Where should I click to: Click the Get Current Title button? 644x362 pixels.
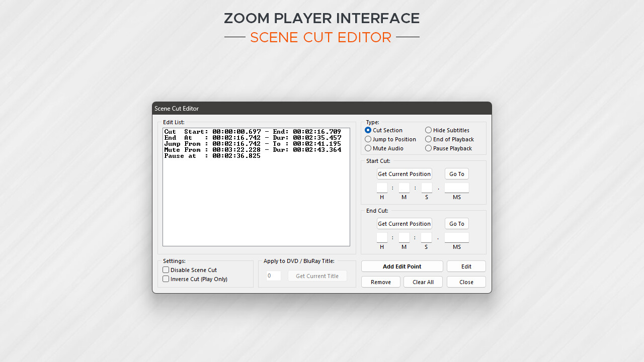click(x=317, y=276)
